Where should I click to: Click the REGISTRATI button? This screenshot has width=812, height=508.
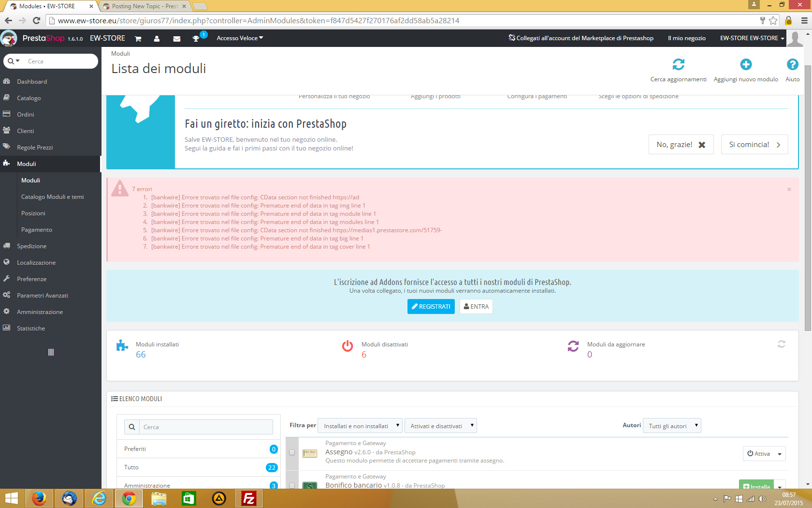(x=431, y=307)
